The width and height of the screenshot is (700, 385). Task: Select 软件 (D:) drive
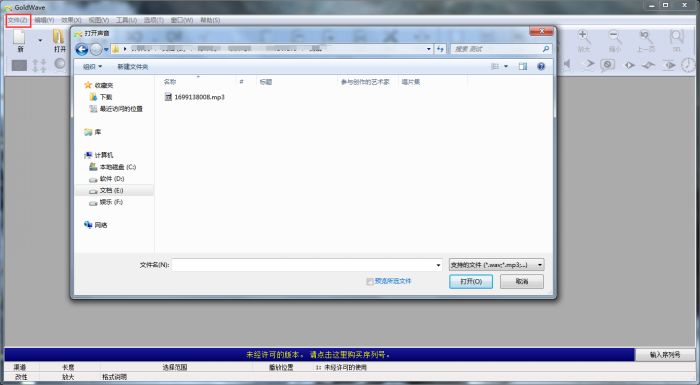(x=107, y=179)
